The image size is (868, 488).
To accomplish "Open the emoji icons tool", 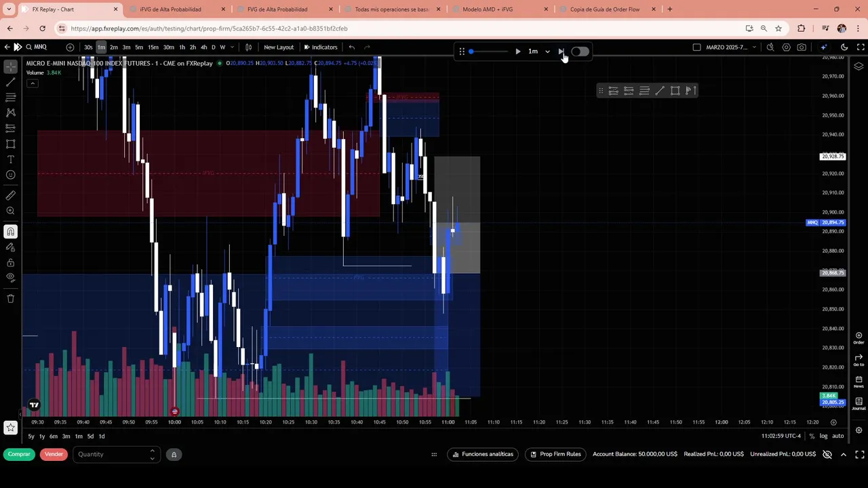I will pos(11,175).
